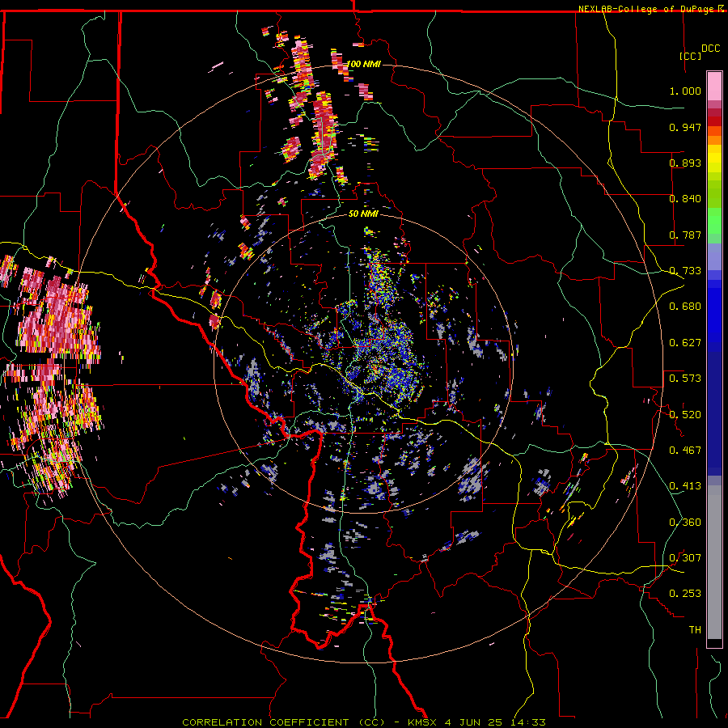This screenshot has width=728, height=728.
Task: Click the 0.893 legend value
Action: (x=685, y=163)
